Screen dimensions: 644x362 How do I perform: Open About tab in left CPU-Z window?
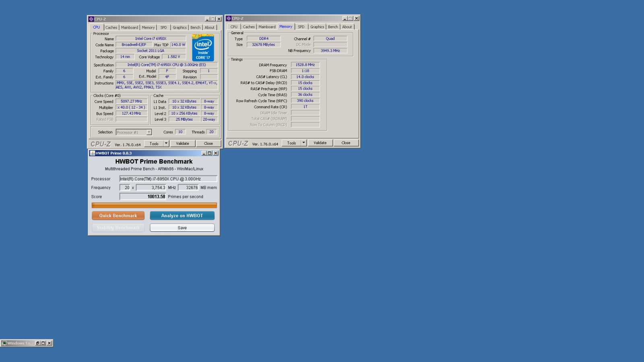pyautogui.click(x=209, y=27)
